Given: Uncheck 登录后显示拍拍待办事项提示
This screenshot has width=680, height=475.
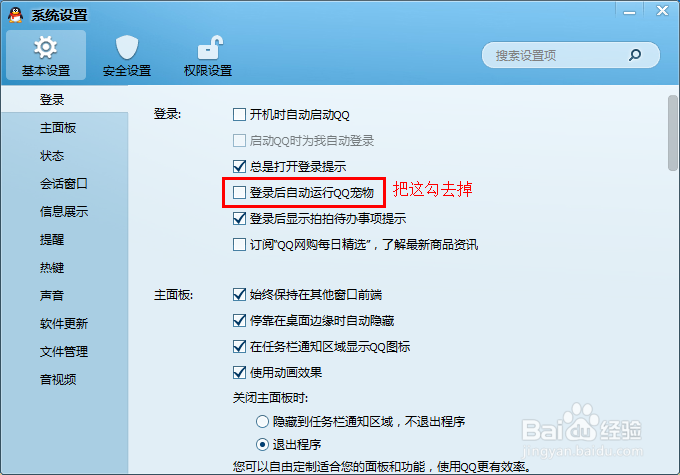Looking at the screenshot, I should pyautogui.click(x=239, y=219).
